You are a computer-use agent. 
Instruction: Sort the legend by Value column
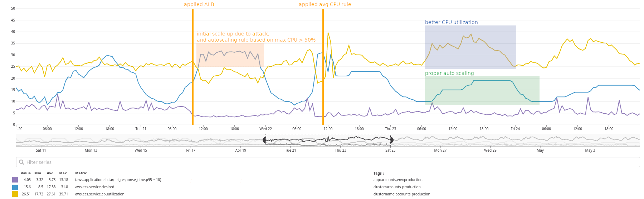tap(25, 173)
